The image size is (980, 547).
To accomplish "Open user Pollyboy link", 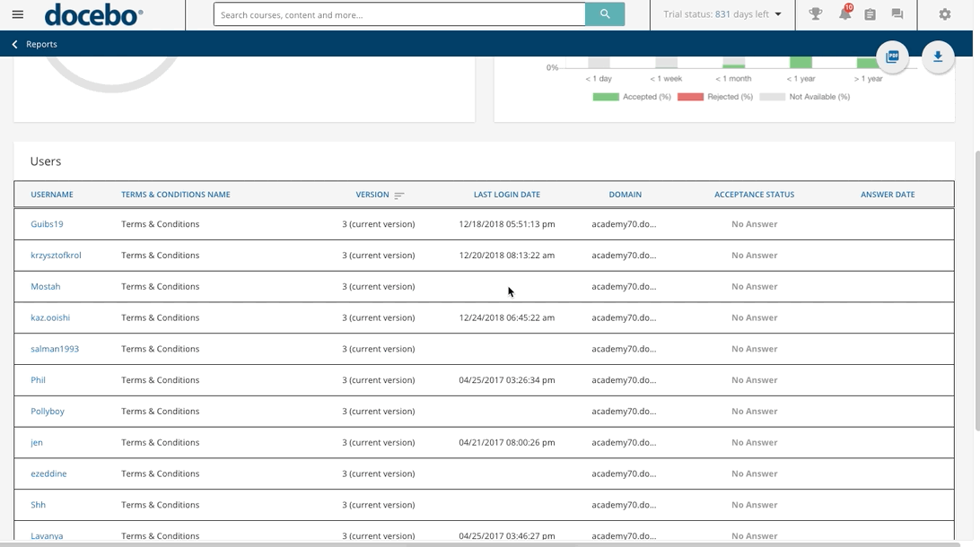I will tap(48, 412).
